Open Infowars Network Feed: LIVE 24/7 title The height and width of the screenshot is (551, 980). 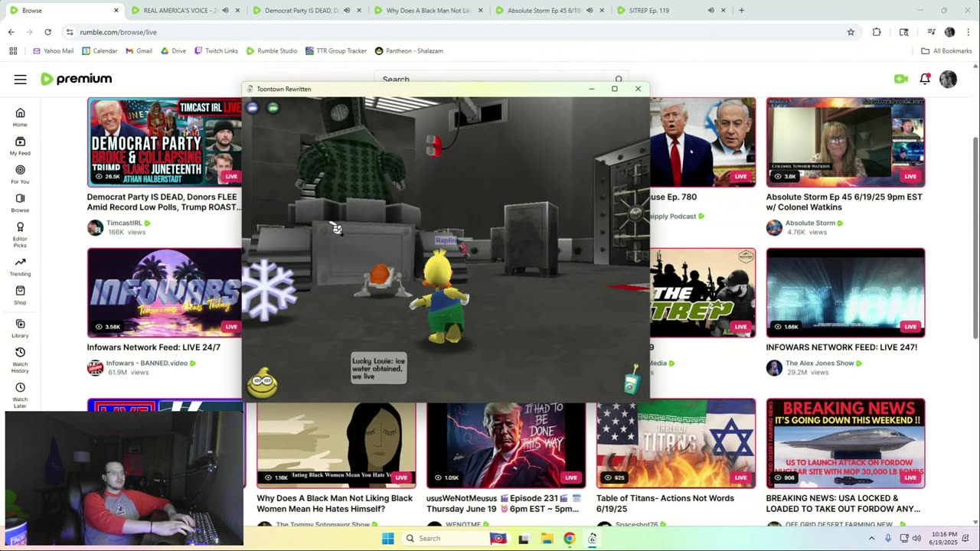(154, 347)
